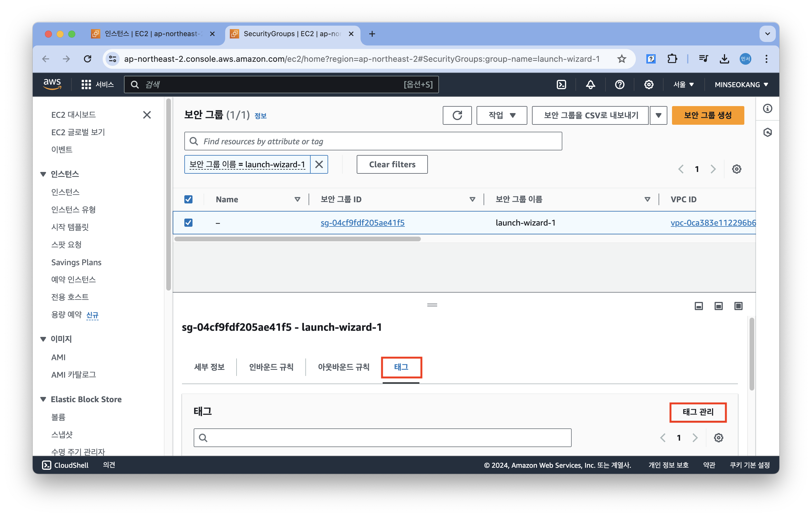The height and width of the screenshot is (517, 812).
Task: Click the 태그 관리 button
Action: click(x=698, y=412)
